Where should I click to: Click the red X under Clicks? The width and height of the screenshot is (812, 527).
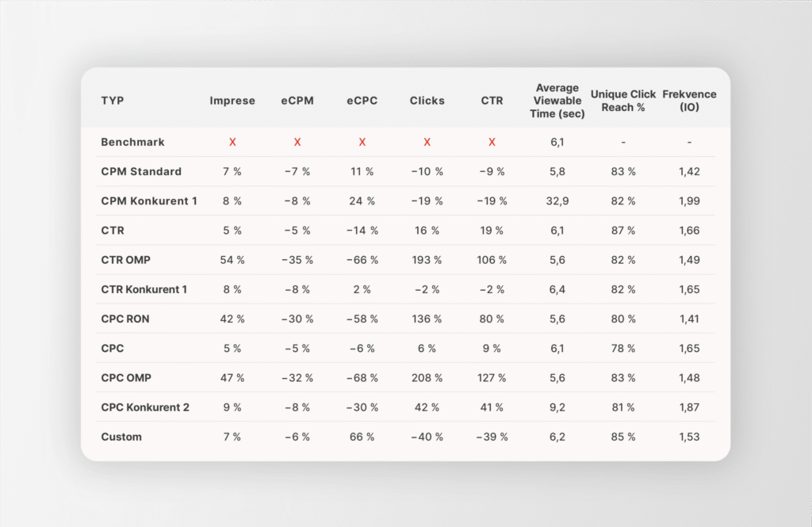coord(427,142)
